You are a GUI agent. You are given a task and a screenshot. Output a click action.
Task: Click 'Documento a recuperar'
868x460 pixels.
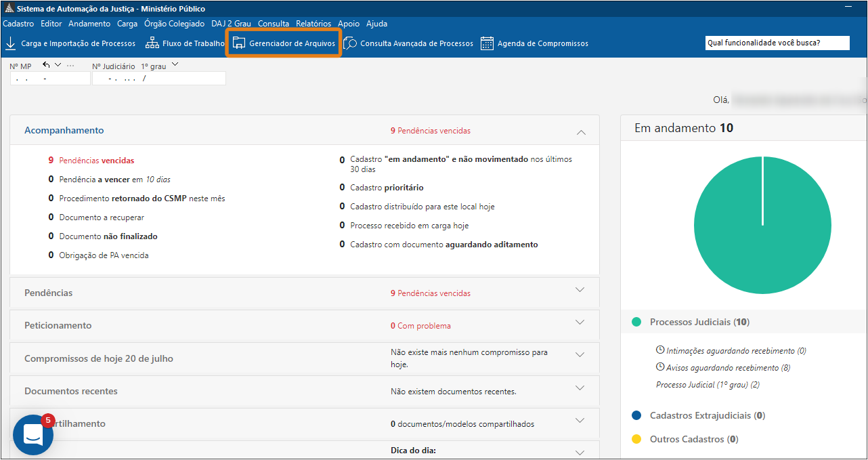(96, 217)
